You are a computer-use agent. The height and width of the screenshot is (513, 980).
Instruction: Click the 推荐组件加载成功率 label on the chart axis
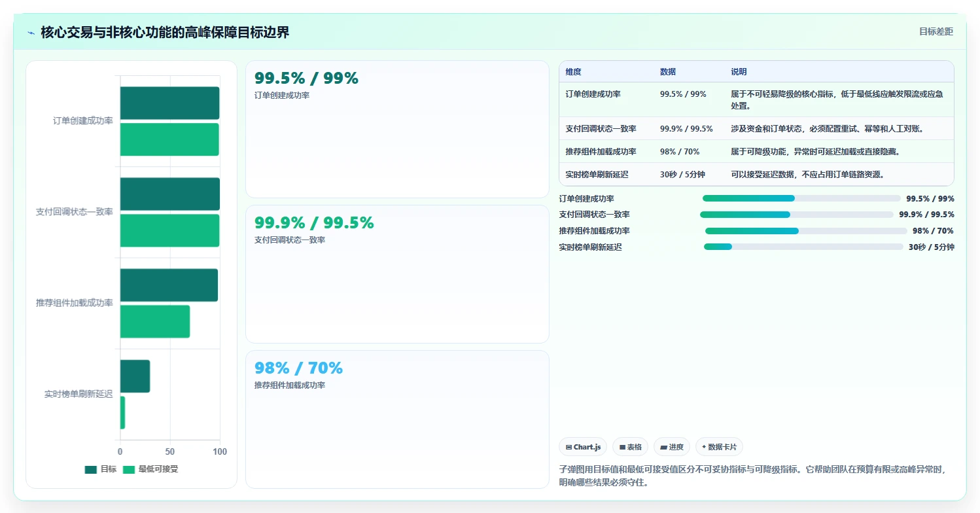pos(75,303)
